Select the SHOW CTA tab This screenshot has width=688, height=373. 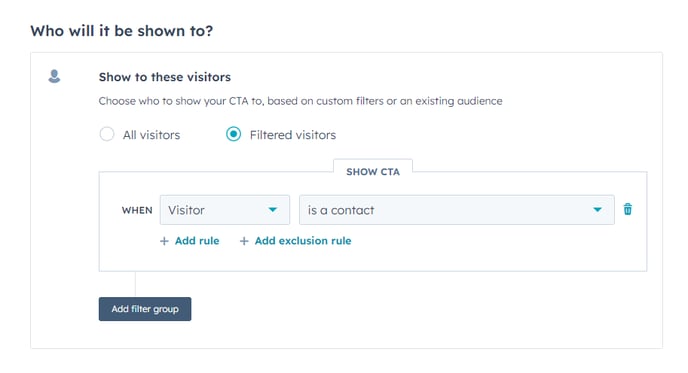point(373,172)
